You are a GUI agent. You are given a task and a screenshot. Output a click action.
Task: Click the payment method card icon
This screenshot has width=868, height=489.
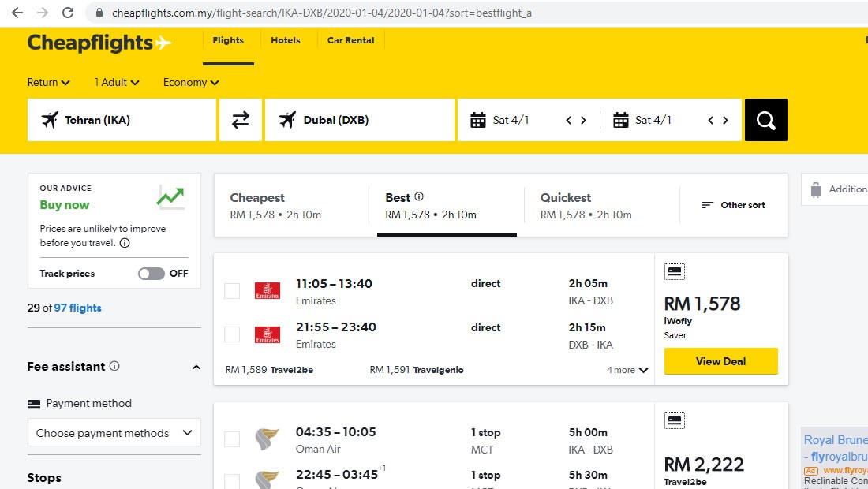tap(35, 403)
